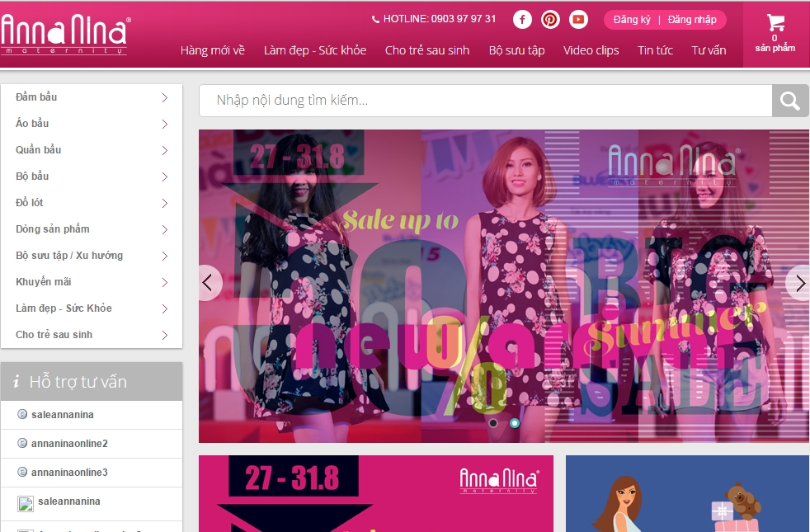Open pink 27 - 31.8 promo thumbnail
The image size is (810, 532).
tap(376, 493)
